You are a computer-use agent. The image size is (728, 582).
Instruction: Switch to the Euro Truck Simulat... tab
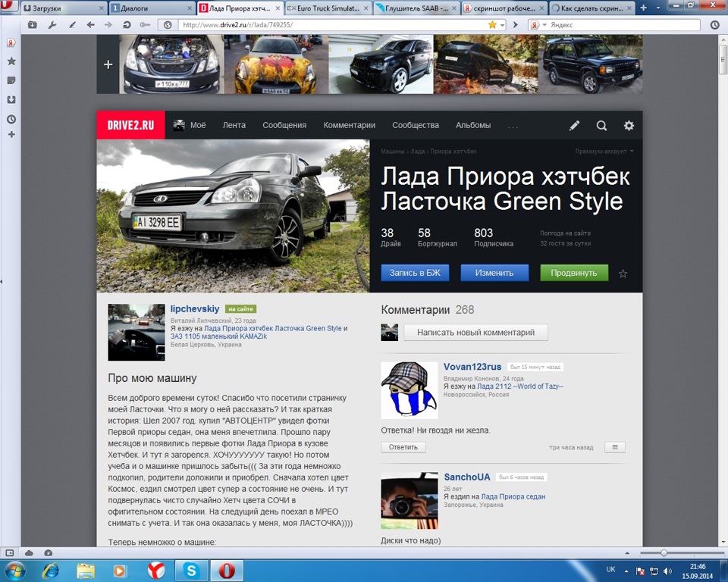point(328,8)
